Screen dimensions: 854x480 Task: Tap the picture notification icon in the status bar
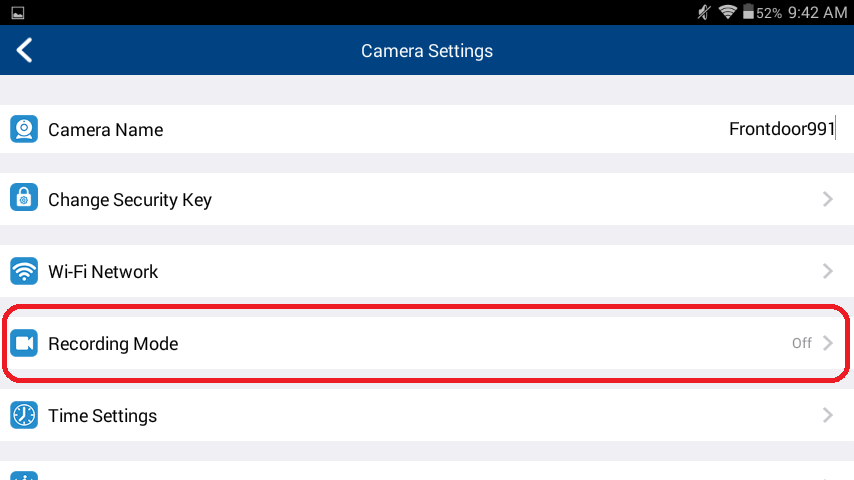pyautogui.click(x=17, y=13)
